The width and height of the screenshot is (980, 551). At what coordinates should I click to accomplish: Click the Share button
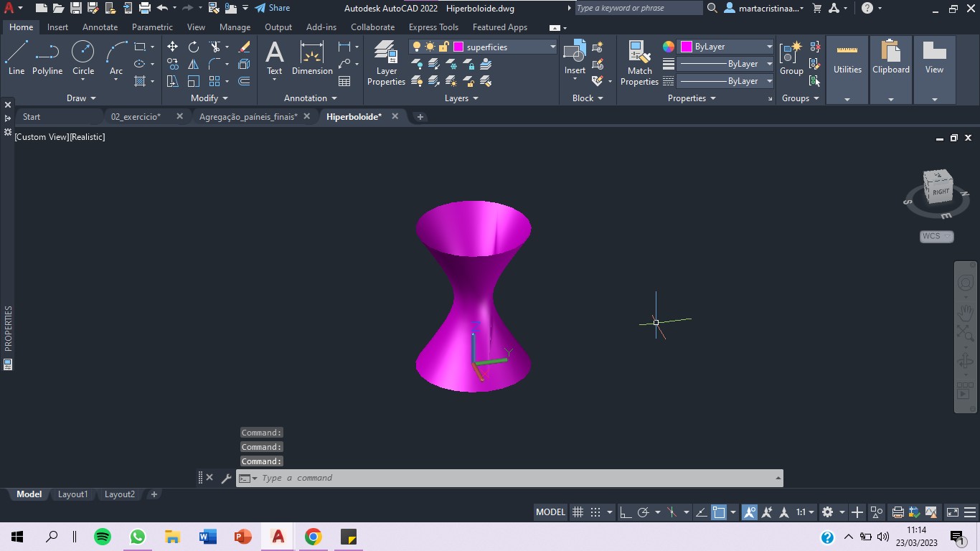[273, 8]
